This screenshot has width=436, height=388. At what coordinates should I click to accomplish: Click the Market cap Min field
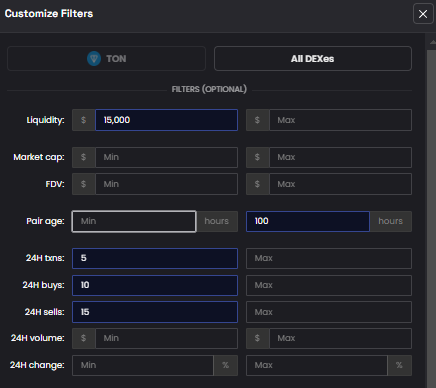click(x=166, y=157)
